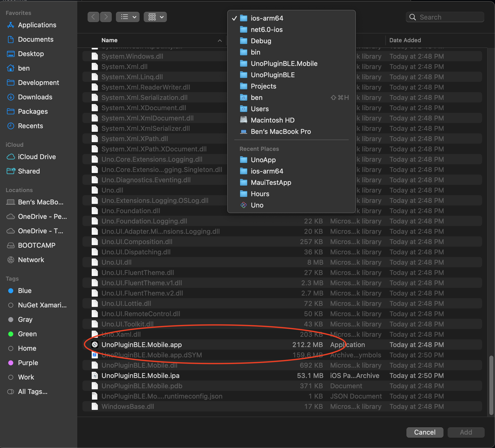Choose Debug from the open folder menu
The height and width of the screenshot is (448, 495).
pos(261,41)
